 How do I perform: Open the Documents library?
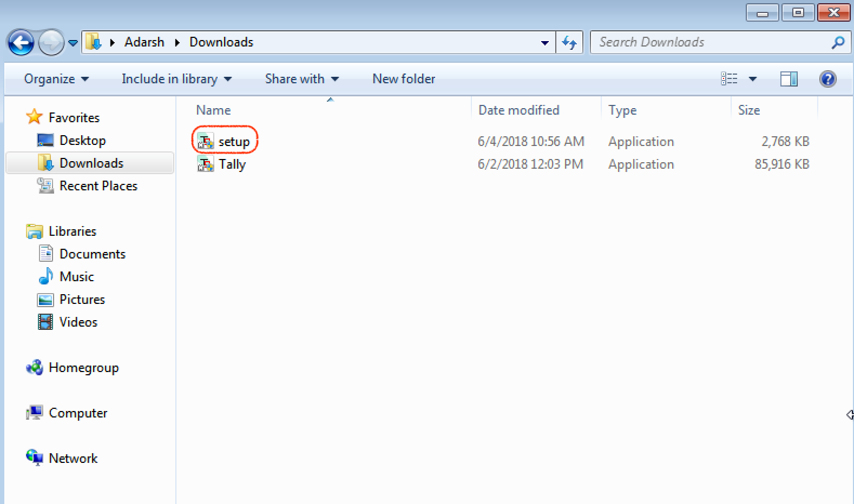click(93, 254)
